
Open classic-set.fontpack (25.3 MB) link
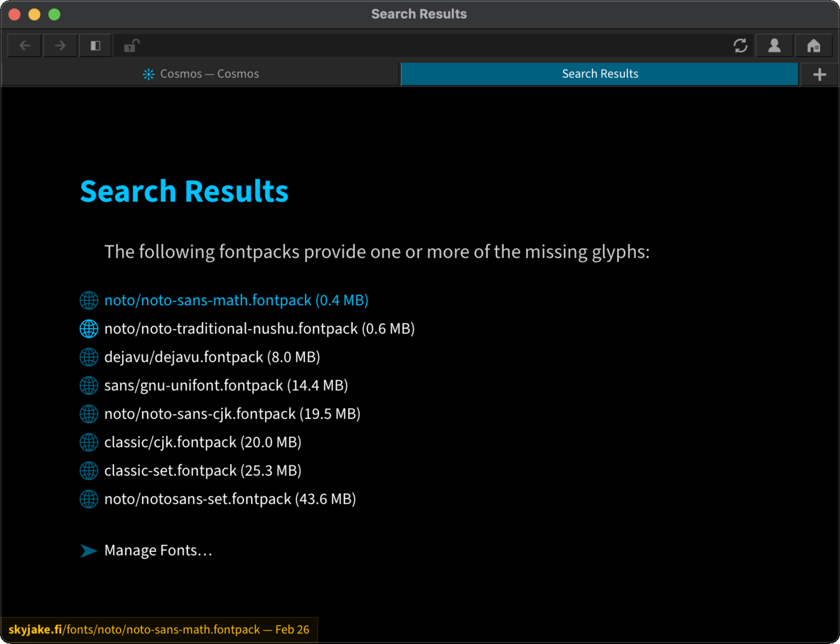[202, 471]
